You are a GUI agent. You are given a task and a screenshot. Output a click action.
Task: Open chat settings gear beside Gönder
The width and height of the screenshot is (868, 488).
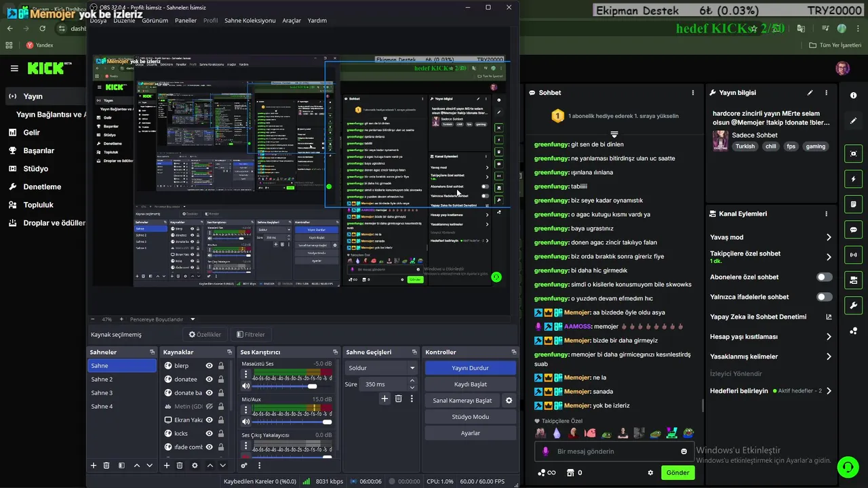click(650, 473)
